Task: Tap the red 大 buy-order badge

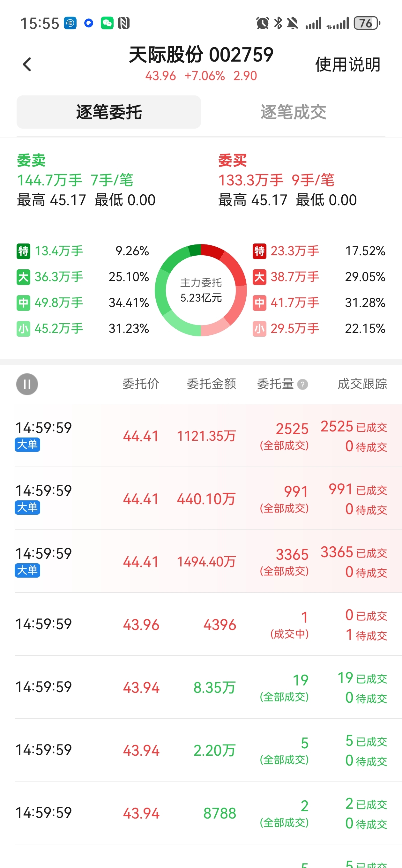Action: tap(259, 277)
